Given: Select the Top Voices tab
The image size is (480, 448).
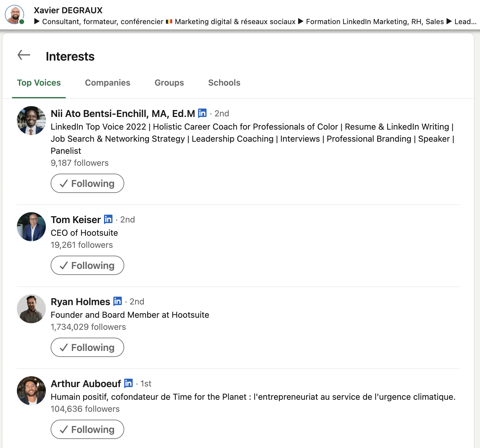Looking at the screenshot, I should coord(39,83).
